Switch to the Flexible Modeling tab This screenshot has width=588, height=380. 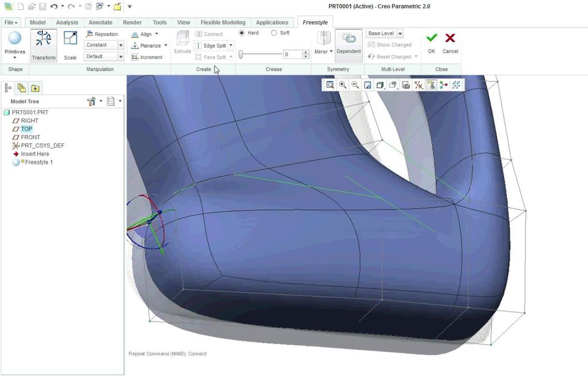click(x=223, y=22)
